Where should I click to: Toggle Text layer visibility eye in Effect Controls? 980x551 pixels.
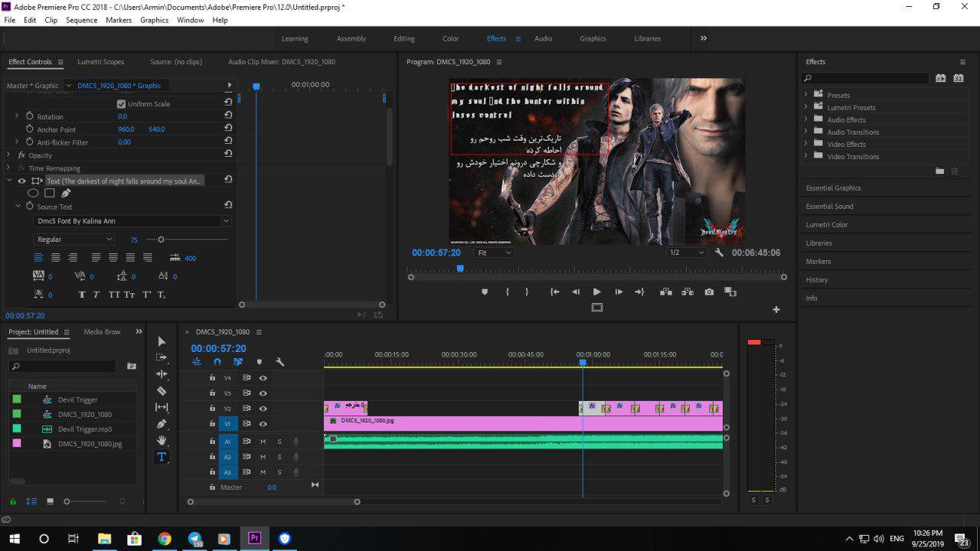pos(21,181)
